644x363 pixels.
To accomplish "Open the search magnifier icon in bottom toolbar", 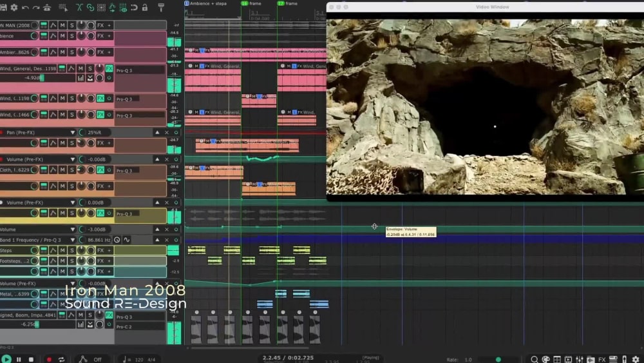I will pos(535,359).
